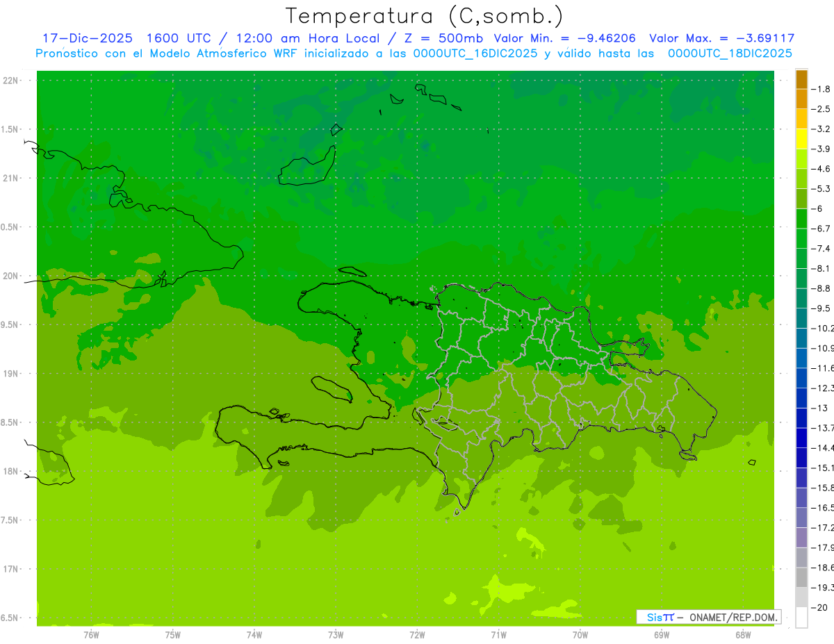Click the blue legend swatch between -11.6 and -12.3
Image resolution: width=834 pixels, height=644 pixels.
801,378
